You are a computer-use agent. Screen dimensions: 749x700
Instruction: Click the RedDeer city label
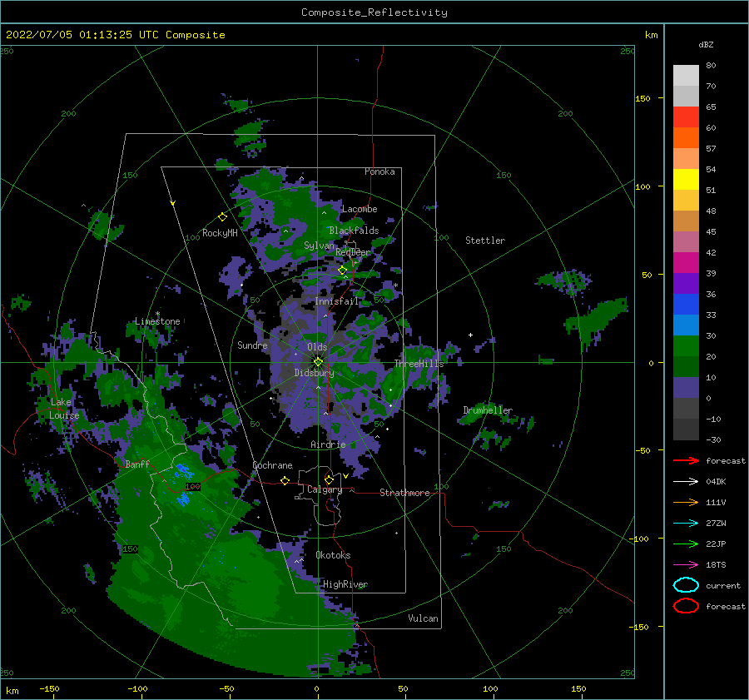click(353, 252)
